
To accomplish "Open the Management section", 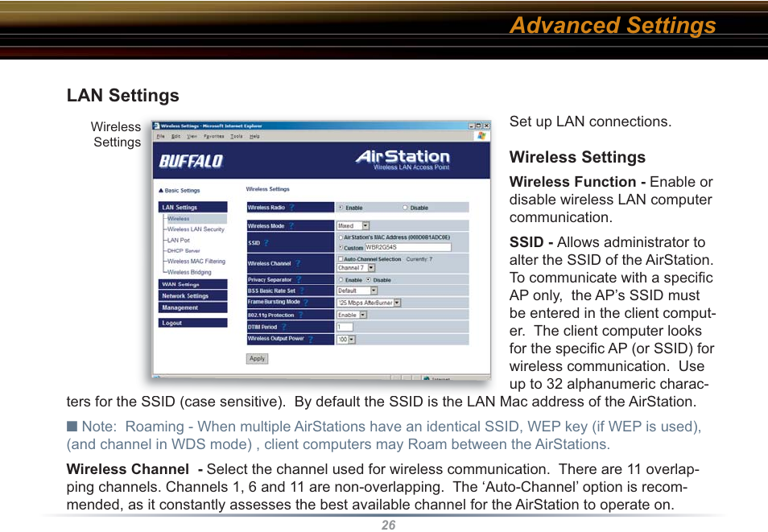I will coord(193,307).
